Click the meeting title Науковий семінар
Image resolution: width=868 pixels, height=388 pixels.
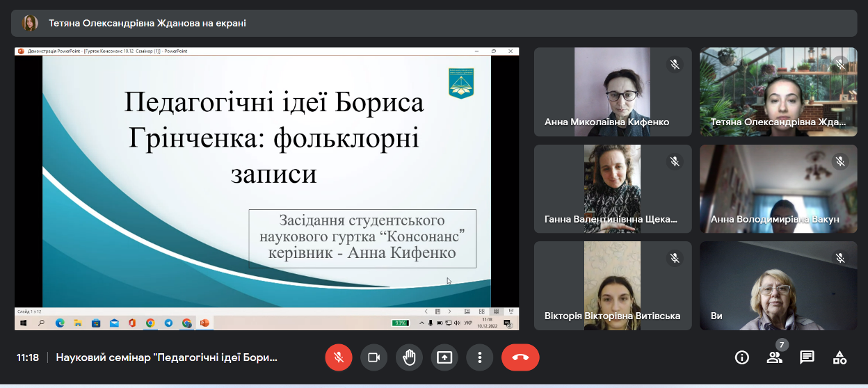167,357
